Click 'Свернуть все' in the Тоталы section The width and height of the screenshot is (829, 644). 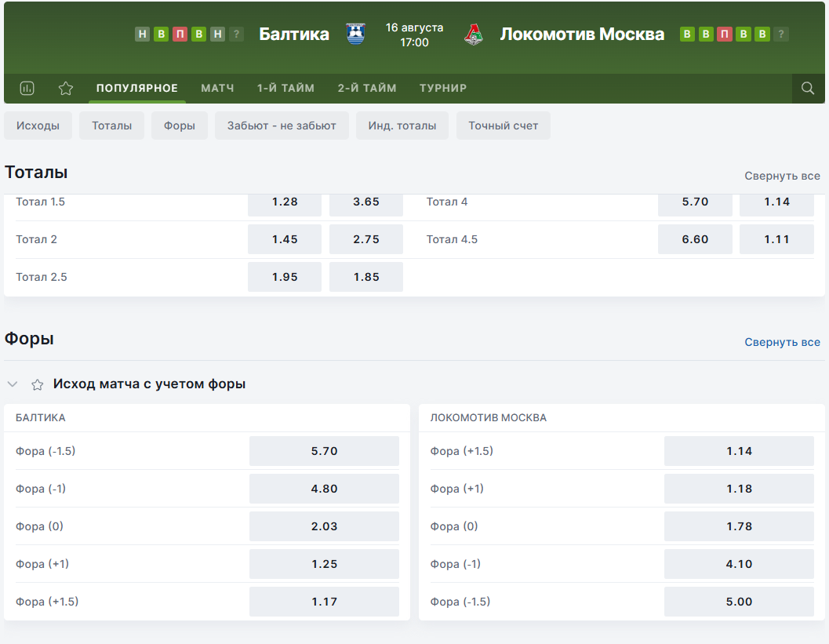tap(783, 176)
